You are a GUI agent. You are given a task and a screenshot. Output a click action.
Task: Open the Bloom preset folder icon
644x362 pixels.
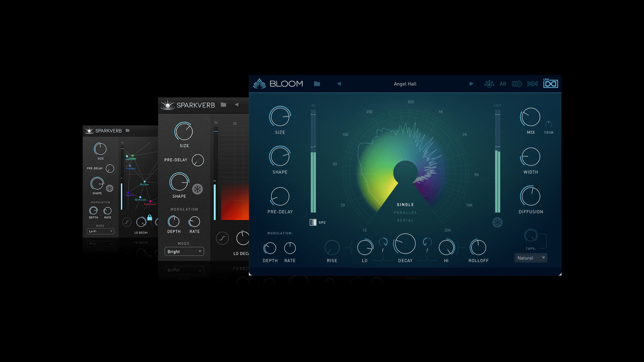click(317, 84)
